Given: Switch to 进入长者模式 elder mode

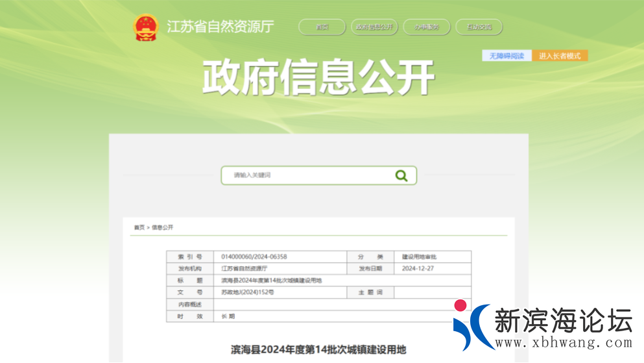Looking at the screenshot, I should 560,56.
